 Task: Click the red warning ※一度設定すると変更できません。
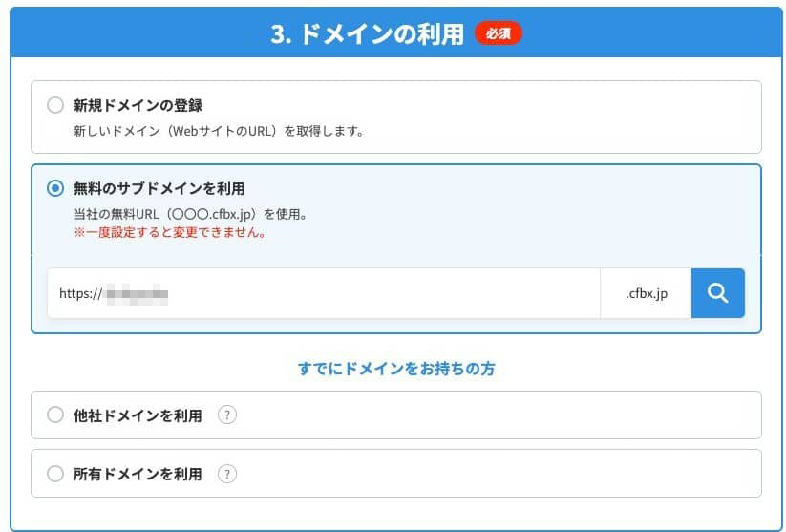(170, 232)
